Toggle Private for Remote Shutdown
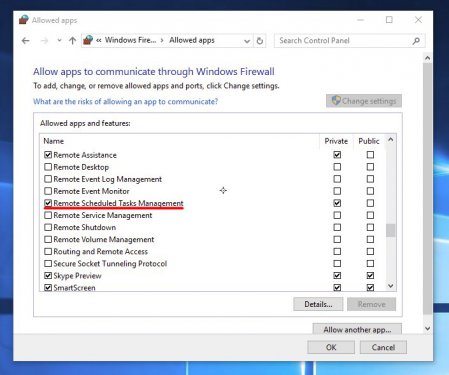Image resolution: width=449 pixels, height=375 pixels. [x=337, y=227]
